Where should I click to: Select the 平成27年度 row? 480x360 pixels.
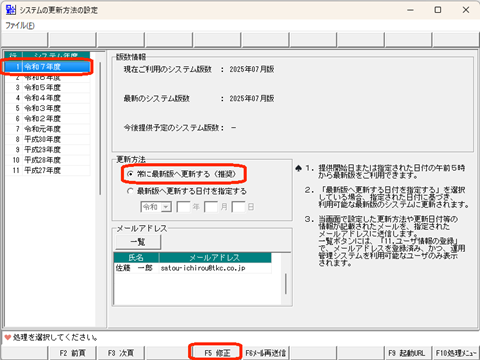[48, 170]
